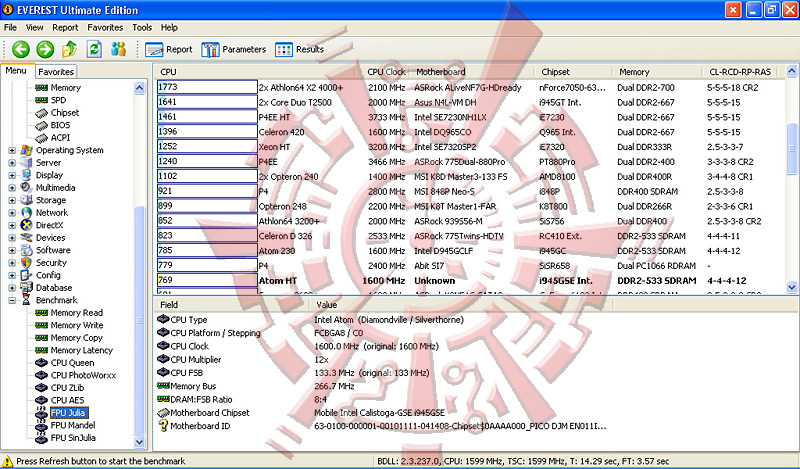Select the Memory Copy benchmark
800x469 pixels.
(x=77, y=338)
